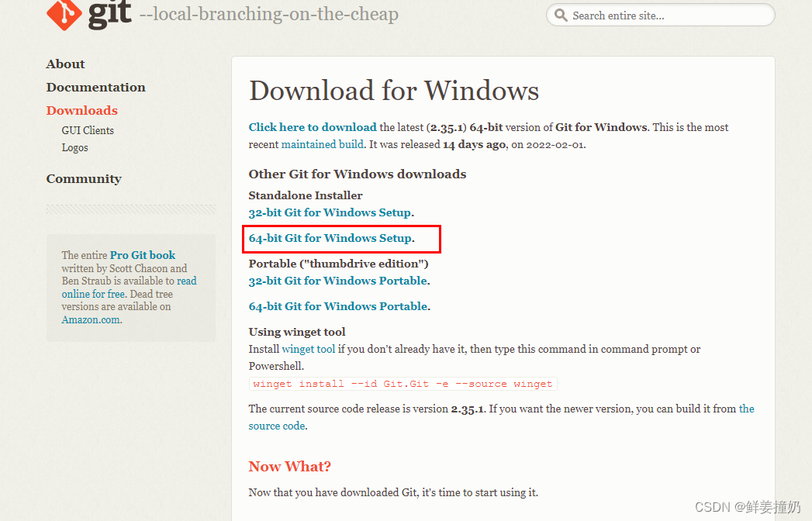Viewport: 812px width, 521px height.
Task: Click the magnifier icon in search box
Action: (x=561, y=15)
